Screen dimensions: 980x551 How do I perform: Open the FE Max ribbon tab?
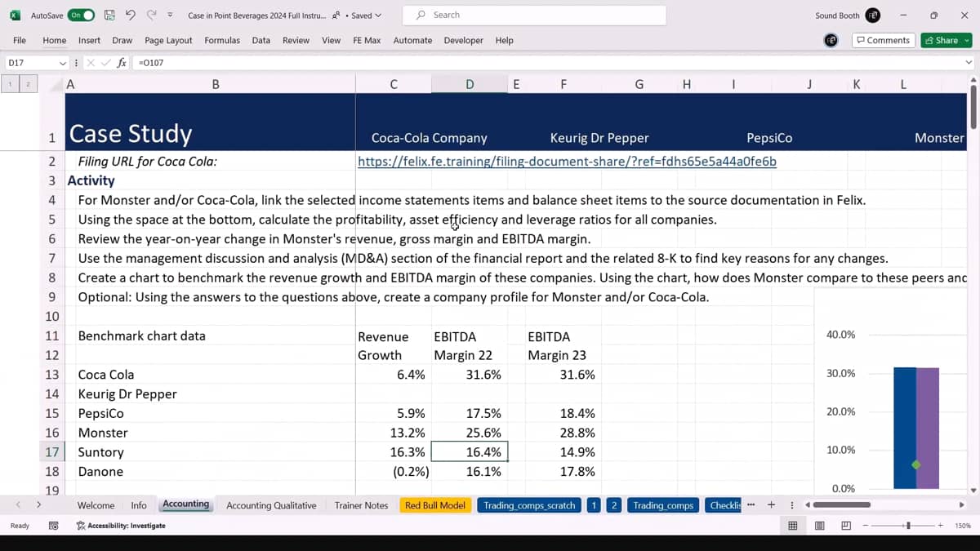tap(367, 40)
